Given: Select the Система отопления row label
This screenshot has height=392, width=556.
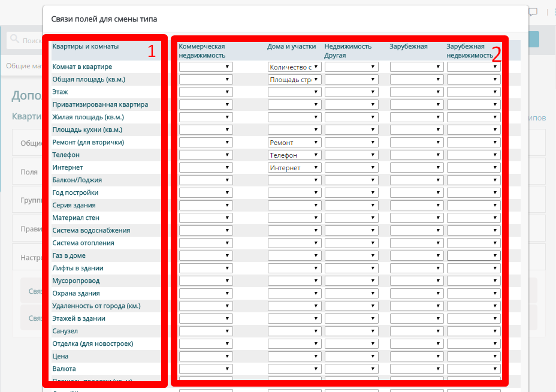Looking at the screenshot, I should 83,243.
